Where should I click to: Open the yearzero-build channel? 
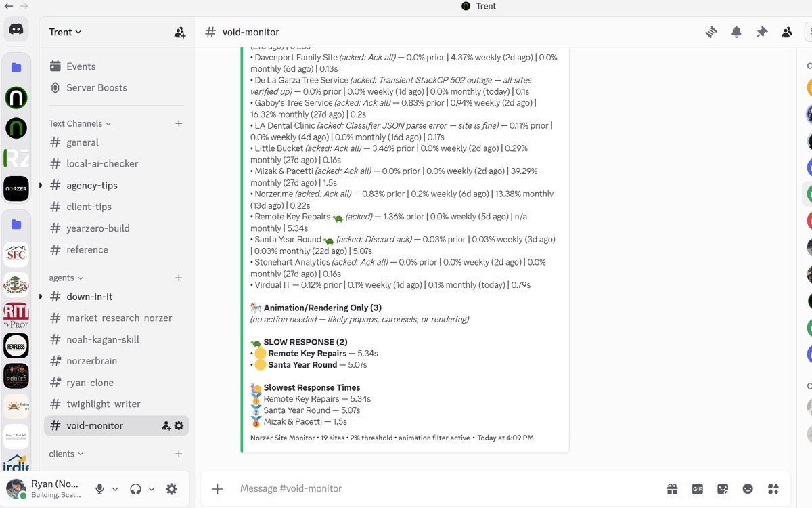pyautogui.click(x=116, y=228)
